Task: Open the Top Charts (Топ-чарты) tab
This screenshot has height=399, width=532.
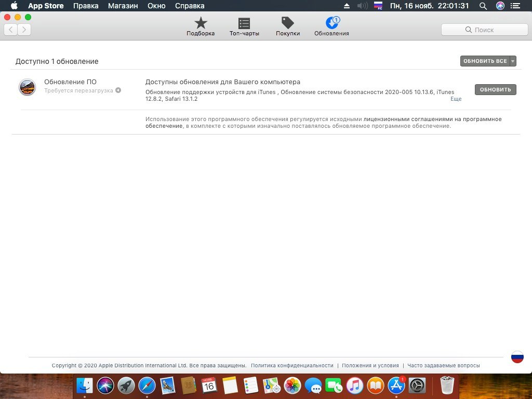Action: [244, 26]
